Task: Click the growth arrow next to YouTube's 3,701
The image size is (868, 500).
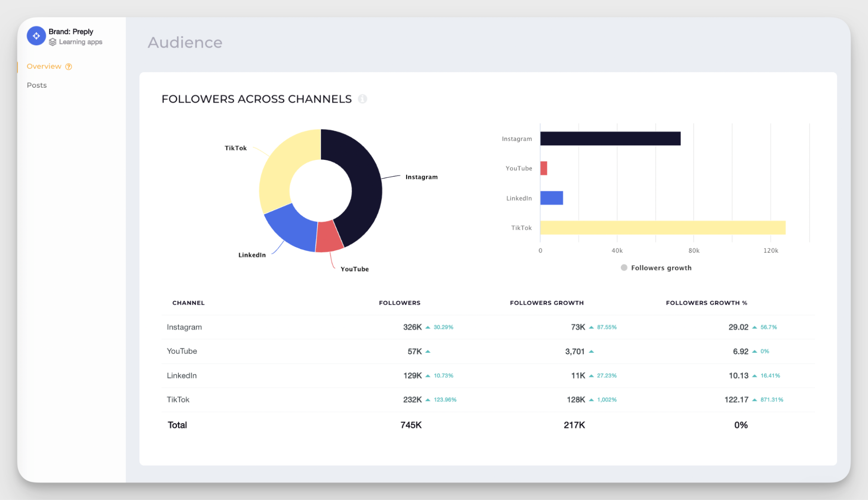Action: (592, 351)
